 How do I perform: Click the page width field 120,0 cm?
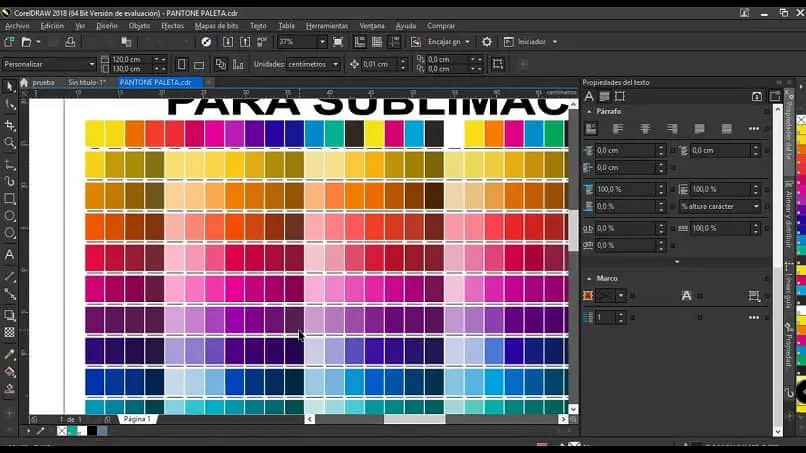[x=128, y=59]
